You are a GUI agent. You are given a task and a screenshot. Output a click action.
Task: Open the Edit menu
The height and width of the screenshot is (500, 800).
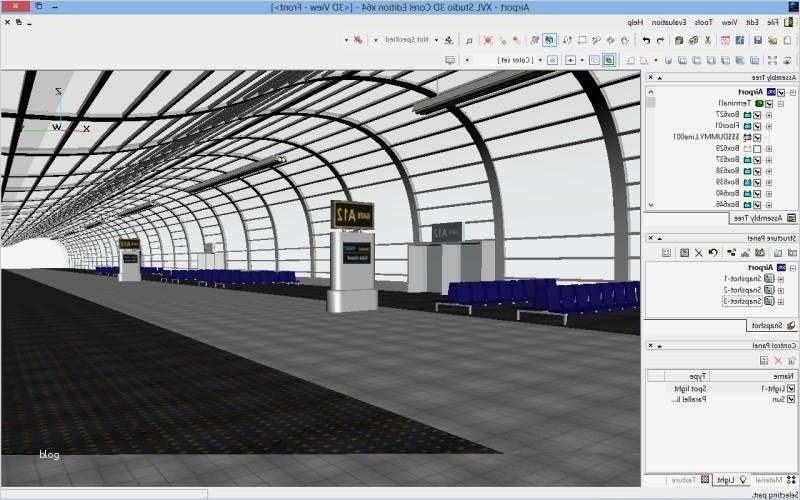[752, 22]
